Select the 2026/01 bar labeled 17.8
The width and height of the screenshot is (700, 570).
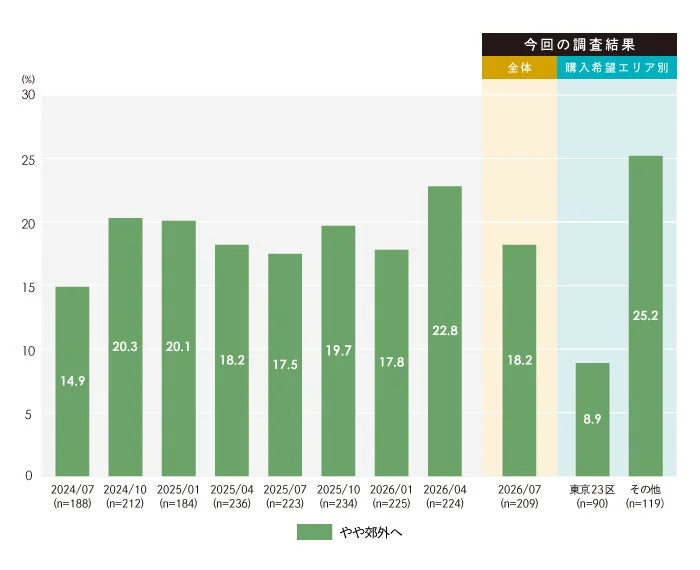point(392,363)
